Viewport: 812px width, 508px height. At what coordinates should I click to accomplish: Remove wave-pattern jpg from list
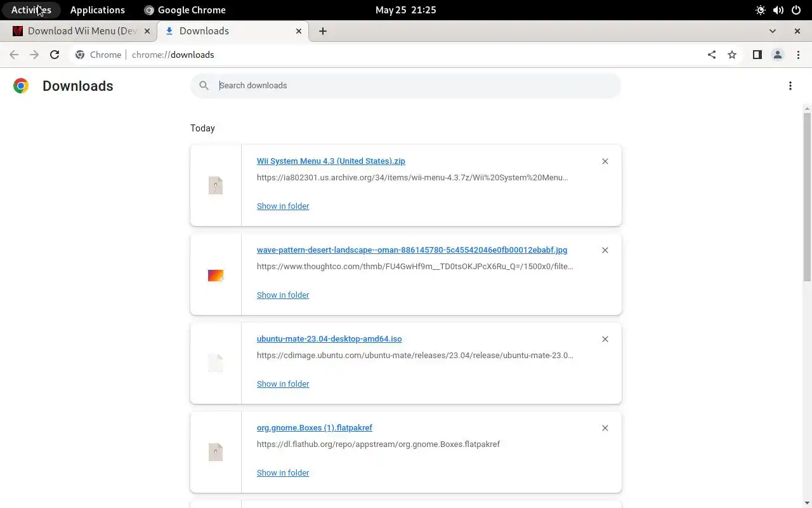point(605,250)
